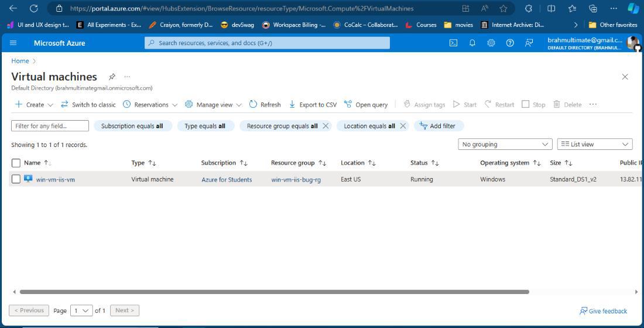This screenshot has height=328, width=644.
Task: Click the Read aloud icon in address bar
Action: click(x=485, y=8)
